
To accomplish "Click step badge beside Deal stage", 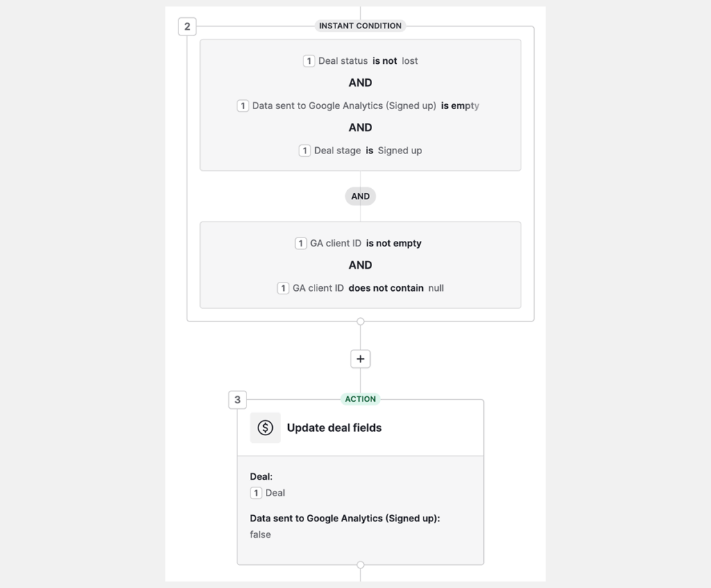I will click(305, 151).
